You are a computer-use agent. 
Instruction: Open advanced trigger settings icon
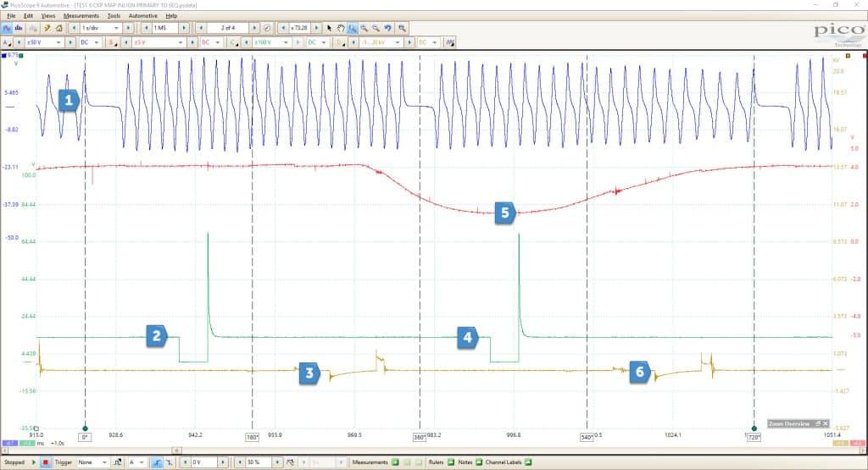[x=117, y=462]
